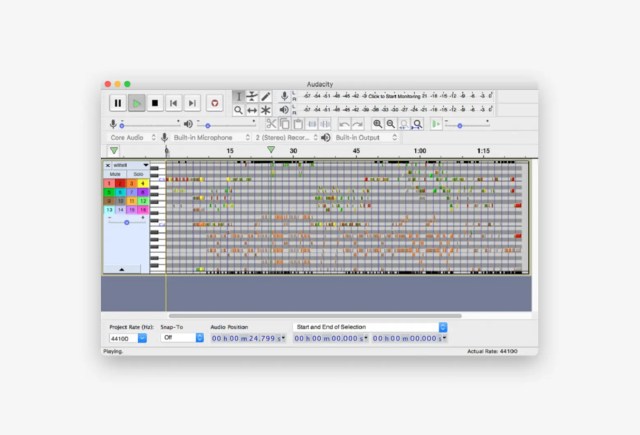Select the pencil Draw tool
Screen dimensions: 640x435
pyautogui.click(x=266, y=97)
